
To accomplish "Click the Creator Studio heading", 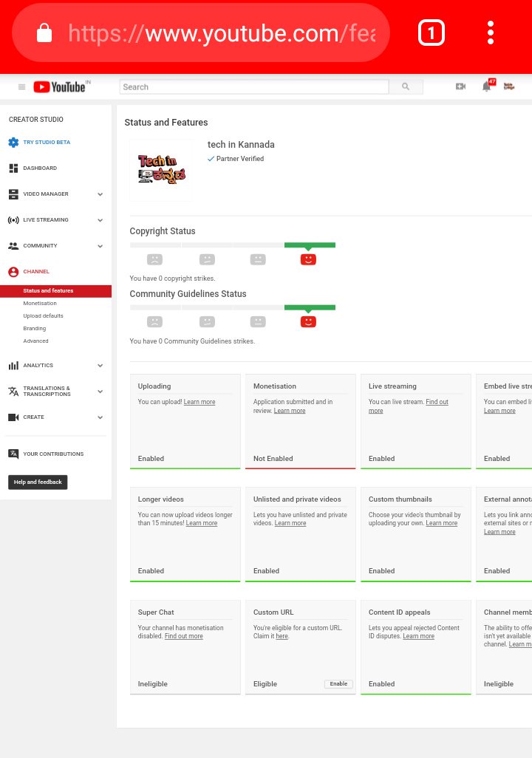I will click(36, 120).
